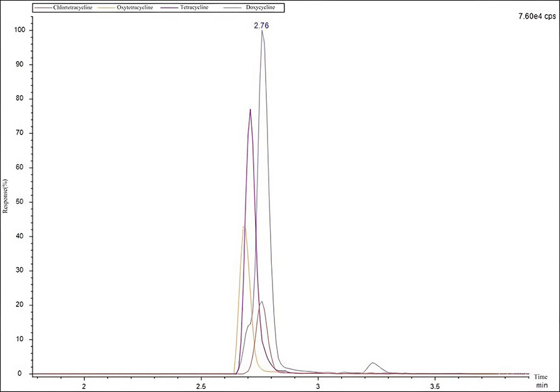Click the top of the orange Oxytetracycline peak

[x=244, y=228]
